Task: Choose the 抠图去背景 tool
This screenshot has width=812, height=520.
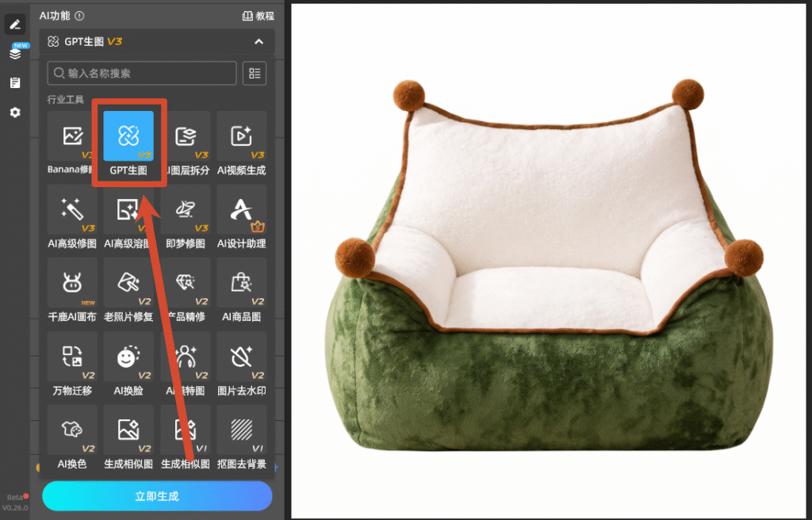Action: pos(241,437)
